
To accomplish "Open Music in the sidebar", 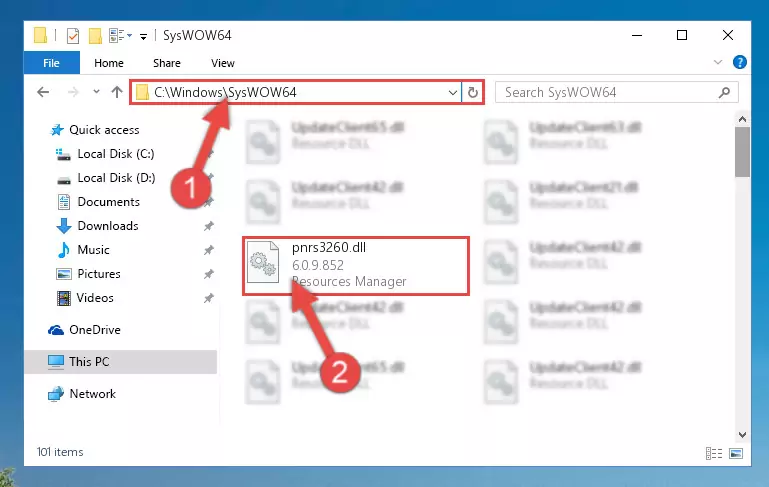I will [83, 250].
